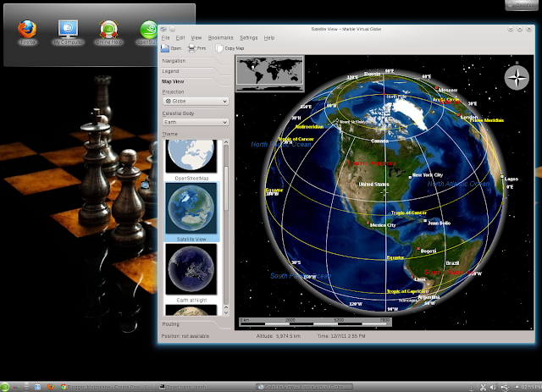Open the My Computer desktop icon
Viewport: 542px width, 392px height.
tap(68, 32)
